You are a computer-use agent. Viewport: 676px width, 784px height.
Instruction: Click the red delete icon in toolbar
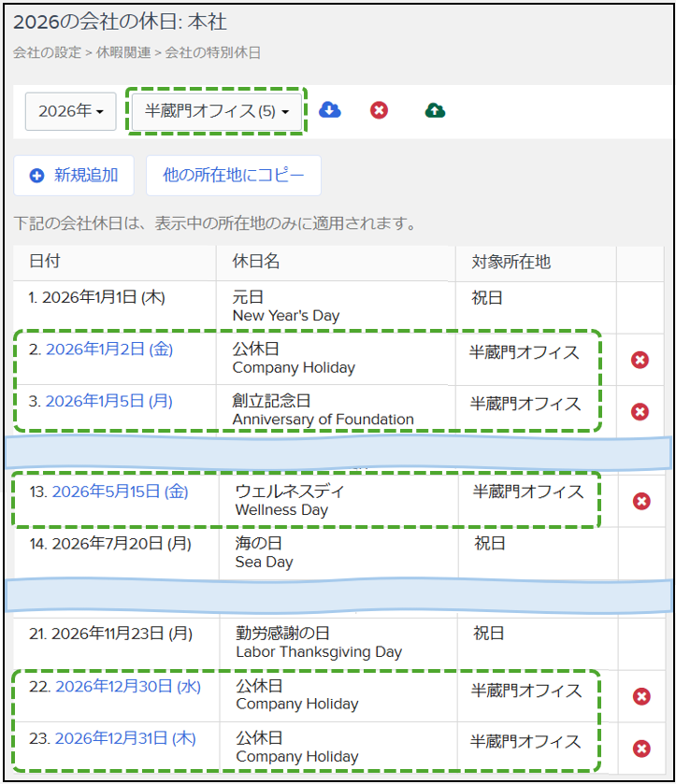[x=379, y=110]
